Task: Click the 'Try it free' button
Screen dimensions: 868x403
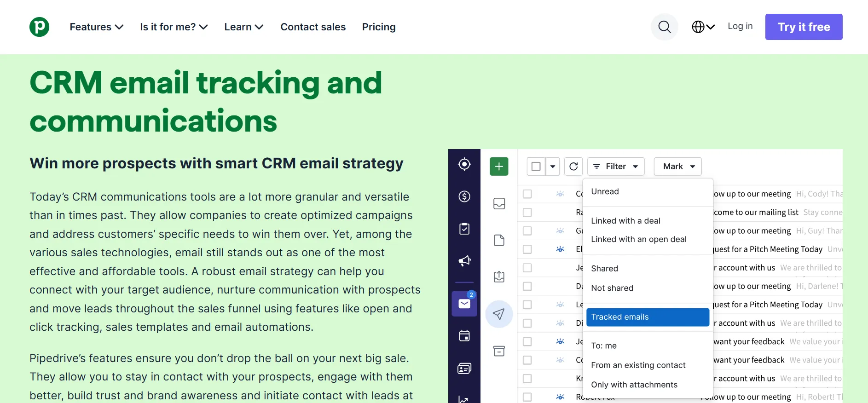Action: pos(804,27)
